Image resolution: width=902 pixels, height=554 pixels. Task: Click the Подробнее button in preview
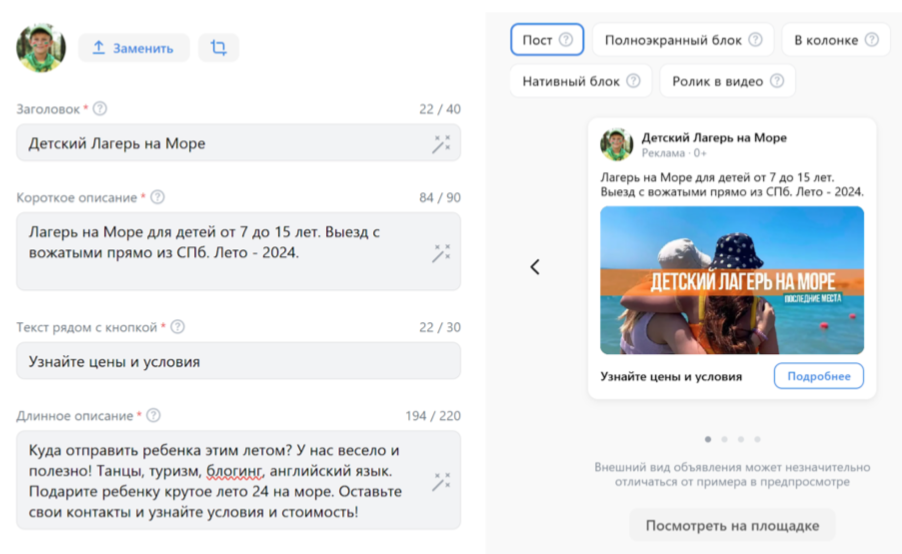click(819, 376)
